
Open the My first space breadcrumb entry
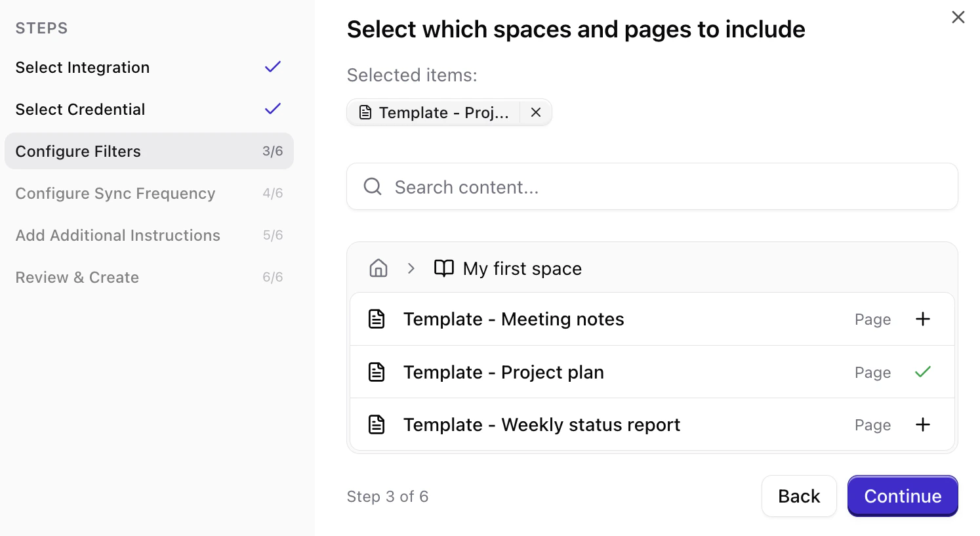point(521,268)
